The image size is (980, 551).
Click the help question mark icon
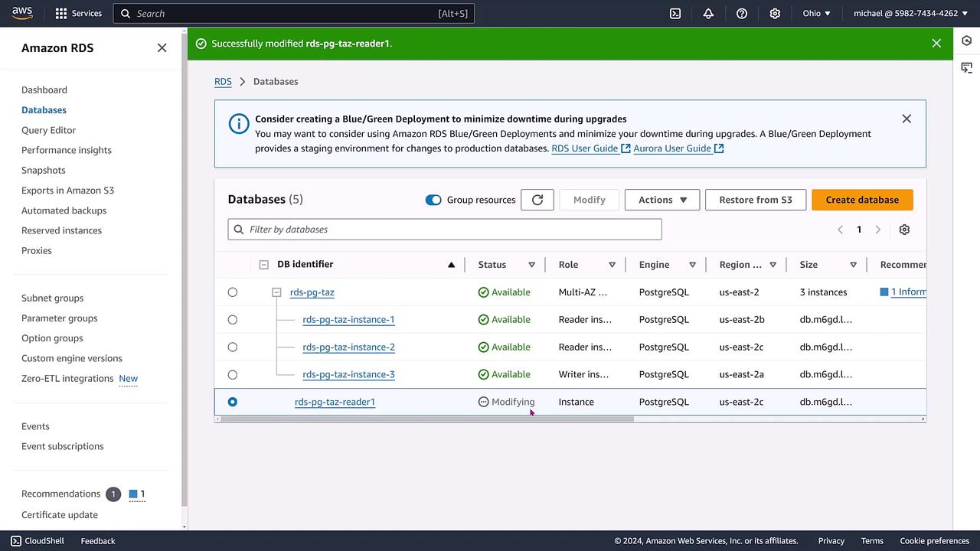pos(741,13)
